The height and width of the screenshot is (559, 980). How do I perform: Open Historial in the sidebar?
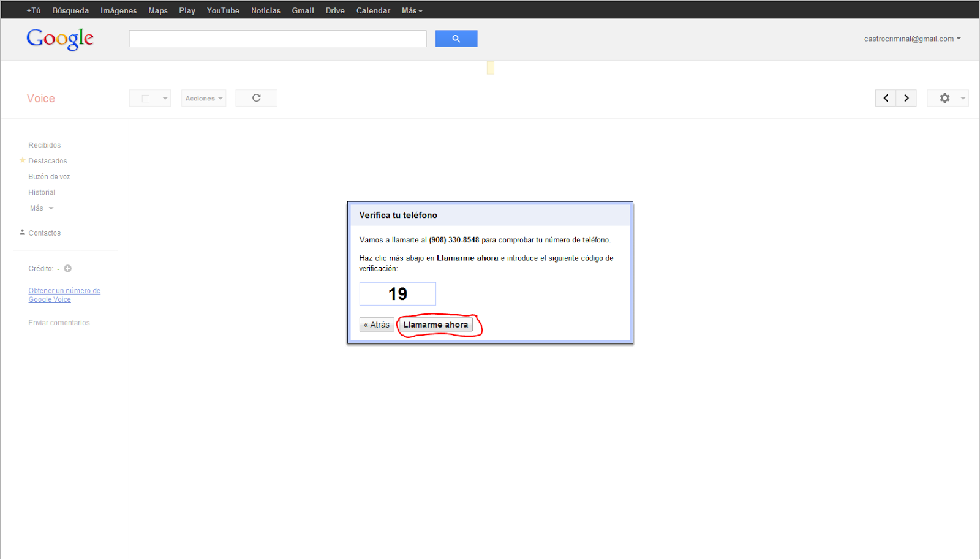pyautogui.click(x=42, y=192)
